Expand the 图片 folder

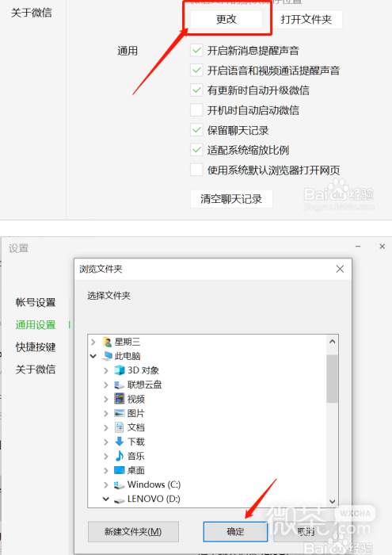[106, 413]
